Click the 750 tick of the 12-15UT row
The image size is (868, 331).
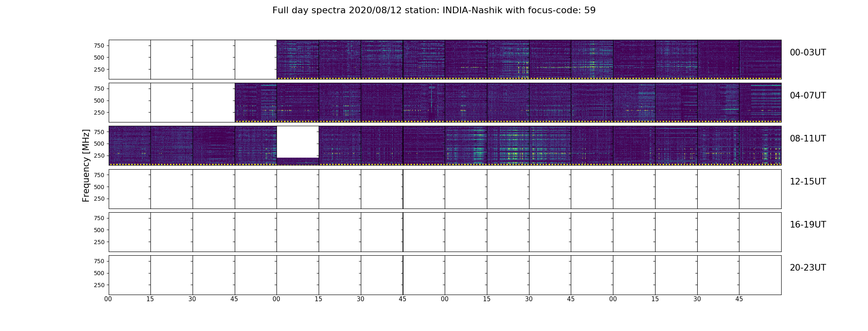tap(99, 175)
